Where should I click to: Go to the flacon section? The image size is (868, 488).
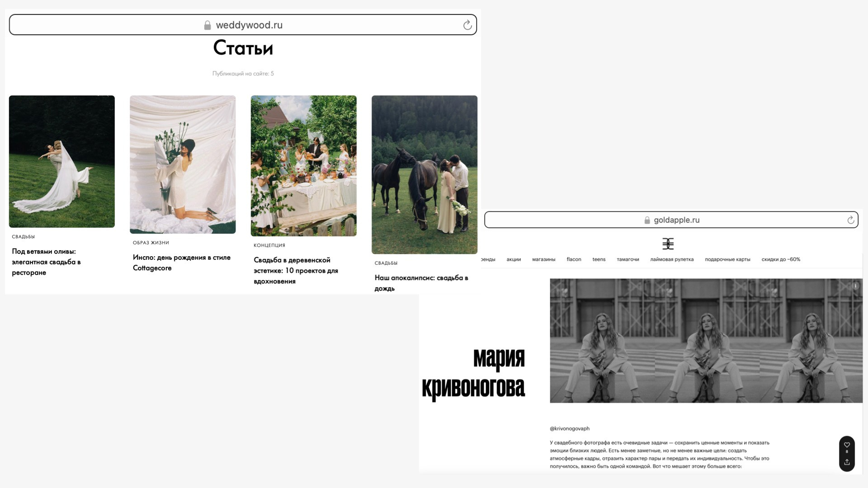pos(574,259)
